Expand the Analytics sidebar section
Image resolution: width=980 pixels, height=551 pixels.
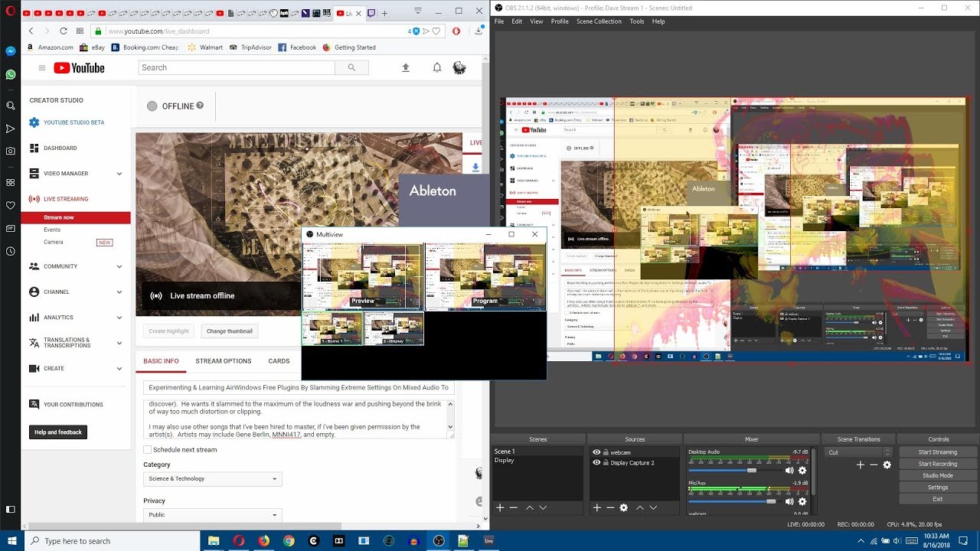click(119, 318)
